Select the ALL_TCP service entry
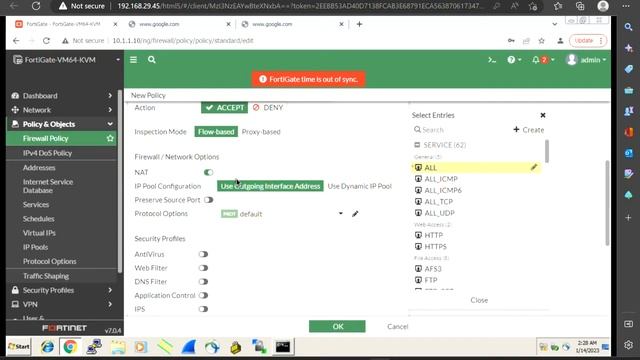The height and width of the screenshot is (360, 640). tap(438, 202)
